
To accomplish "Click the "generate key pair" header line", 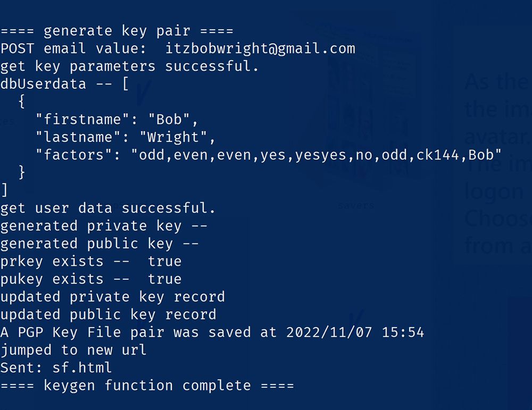I will (x=117, y=31).
